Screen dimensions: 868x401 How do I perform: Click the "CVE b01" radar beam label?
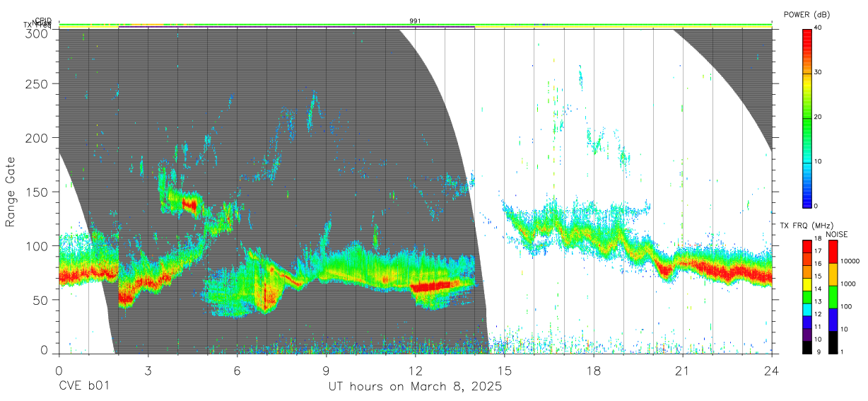click(83, 387)
